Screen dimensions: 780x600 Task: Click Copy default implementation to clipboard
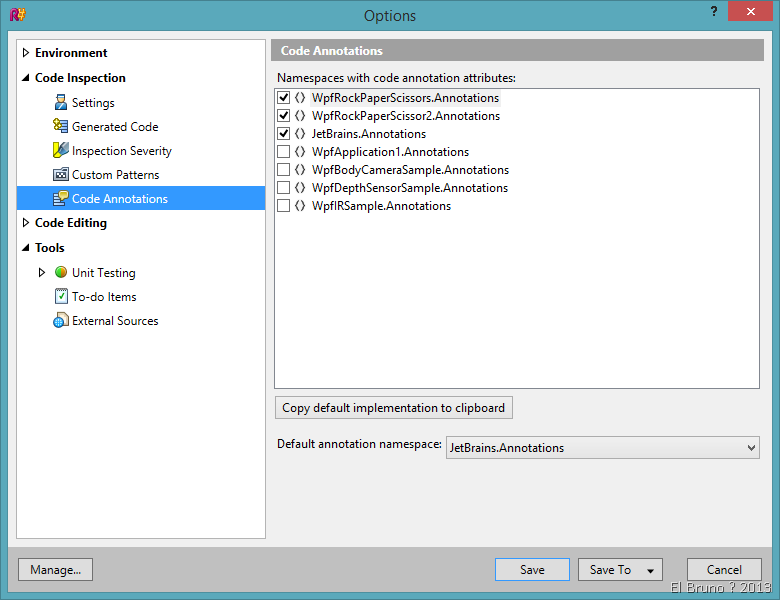pos(394,408)
